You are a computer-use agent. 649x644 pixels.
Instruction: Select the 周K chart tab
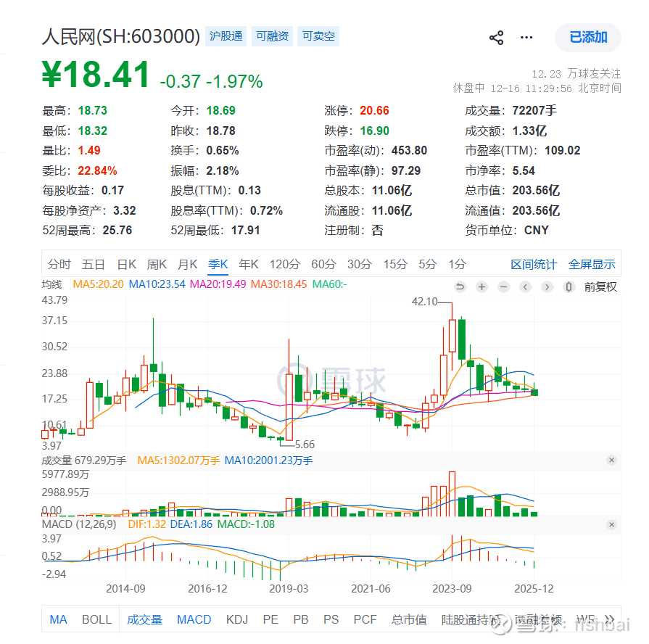pos(157,264)
